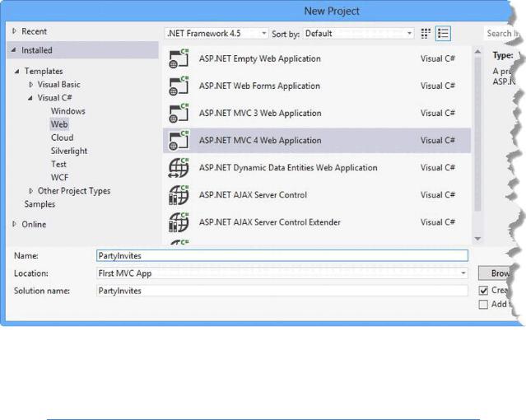Click the template list scroll up arrow
Screen dimensions: 526x420
pos(477,51)
